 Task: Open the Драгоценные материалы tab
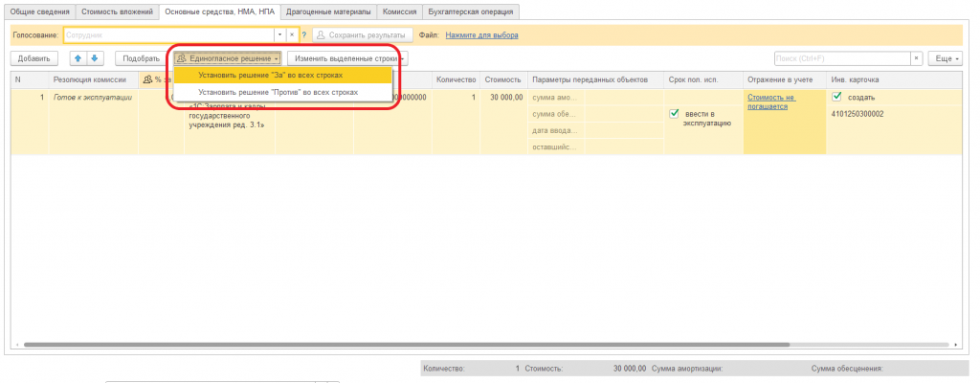[329, 11]
